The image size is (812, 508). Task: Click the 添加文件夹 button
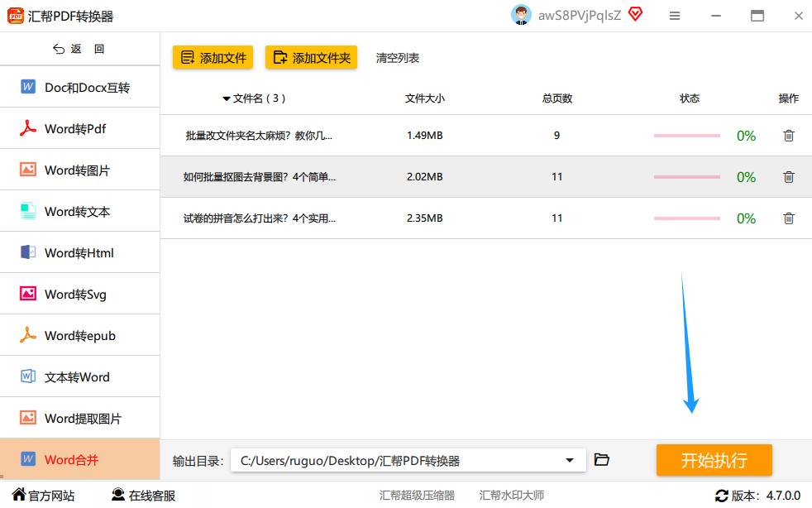[311, 58]
